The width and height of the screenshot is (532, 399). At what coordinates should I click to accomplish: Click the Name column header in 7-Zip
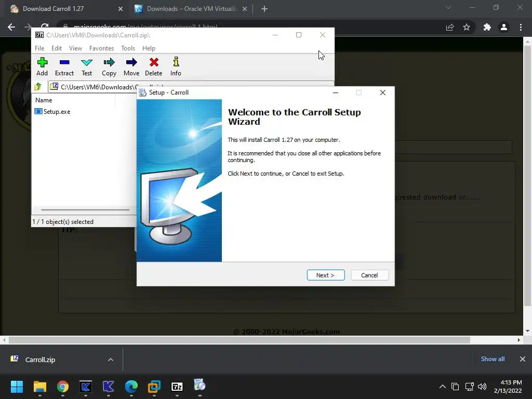coord(44,100)
